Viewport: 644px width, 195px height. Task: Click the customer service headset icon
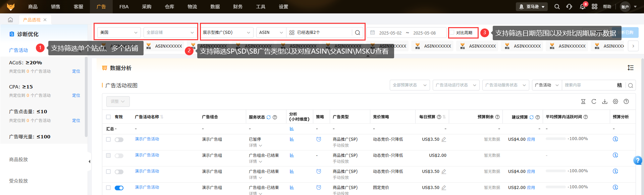click(x=569, y=7)
